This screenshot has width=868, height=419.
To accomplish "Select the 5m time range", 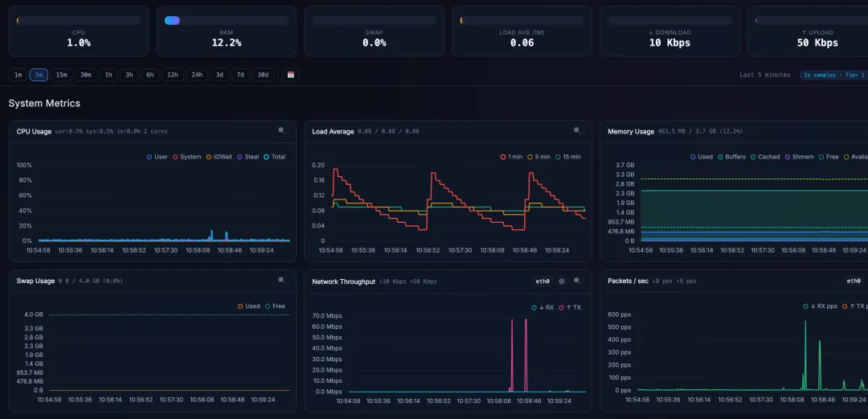I will click(39, 75).
